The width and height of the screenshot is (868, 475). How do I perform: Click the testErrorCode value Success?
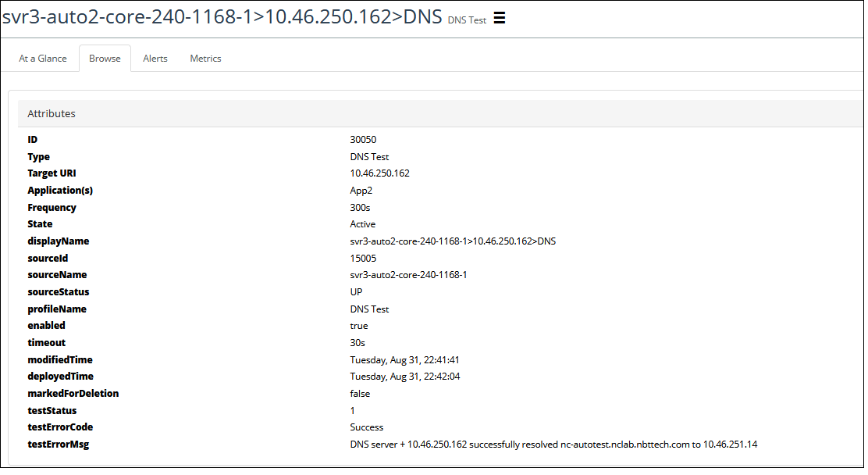(366, 427)
